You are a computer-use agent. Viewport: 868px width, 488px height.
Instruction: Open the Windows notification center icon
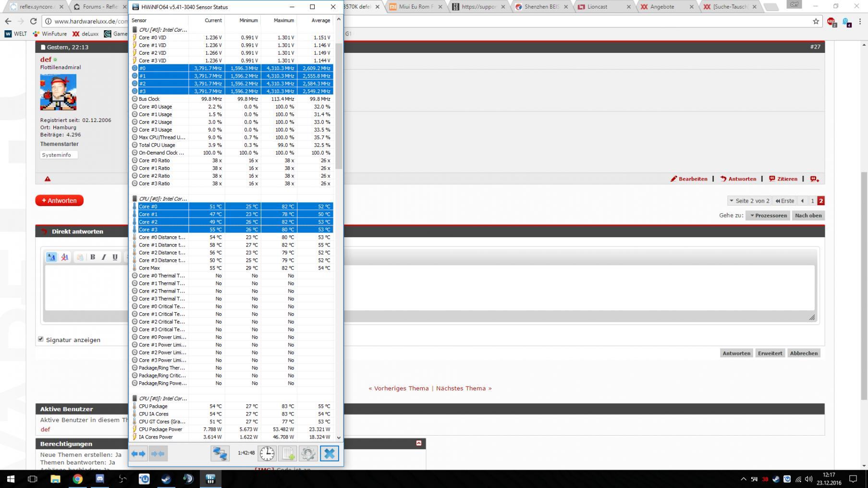pyautogui.click(x=853, y=479)
